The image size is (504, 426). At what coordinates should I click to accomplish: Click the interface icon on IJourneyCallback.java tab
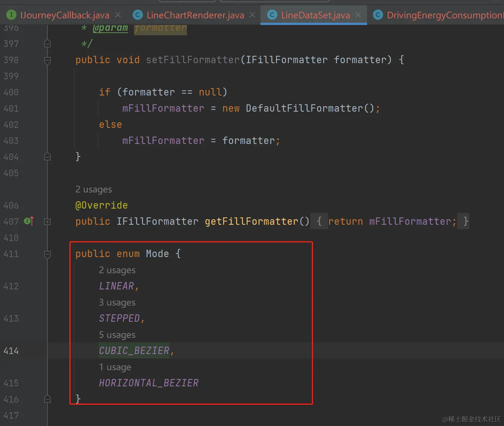click(11, 15)
